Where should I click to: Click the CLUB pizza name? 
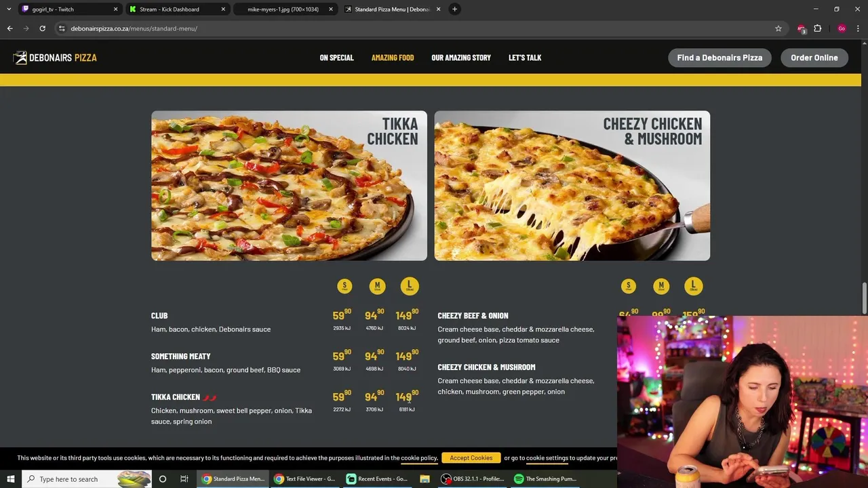[x=159, y=316]
